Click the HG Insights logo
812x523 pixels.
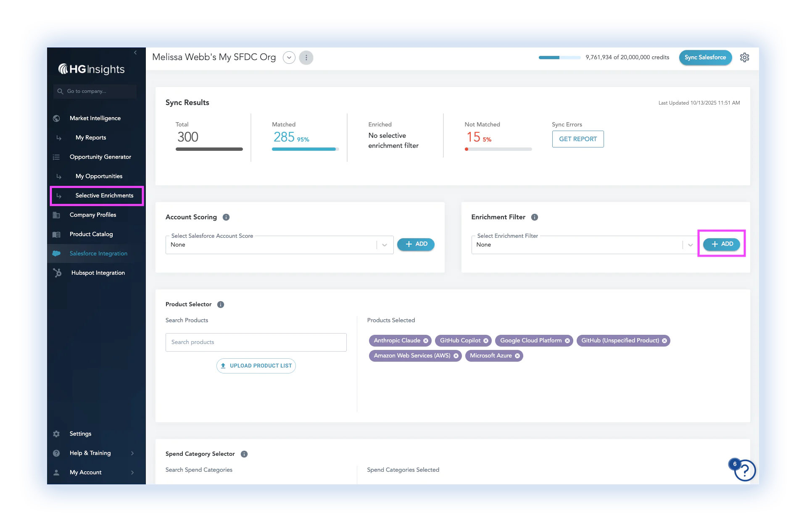pos(91,69)
